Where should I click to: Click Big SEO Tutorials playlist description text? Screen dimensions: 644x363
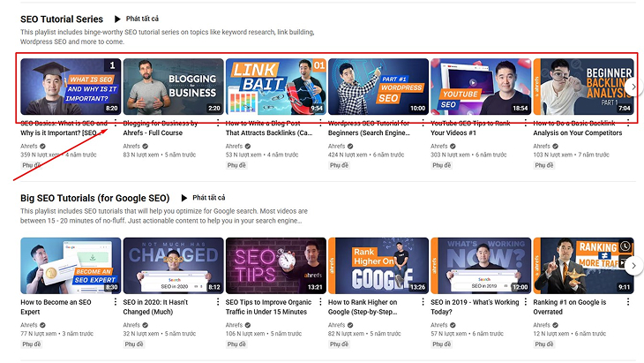pos(164,216)
